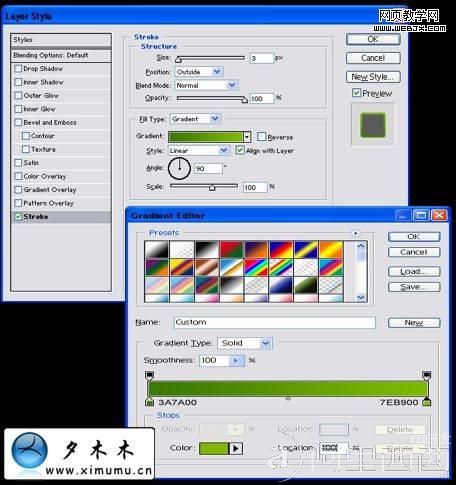Viewport: 456px width, 485px height.
Task: Open the presets flyout menu arrow
Action: [356, 233]
